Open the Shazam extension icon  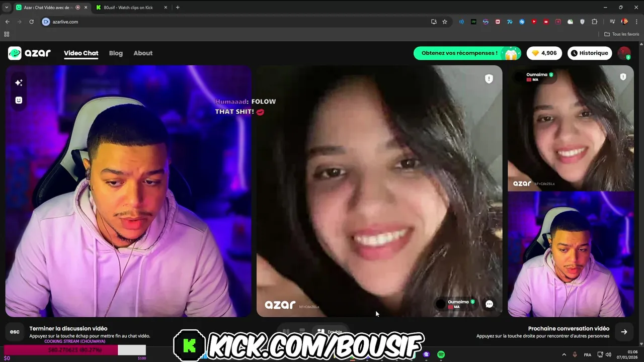pyautogui.click(x=522, y=22)
